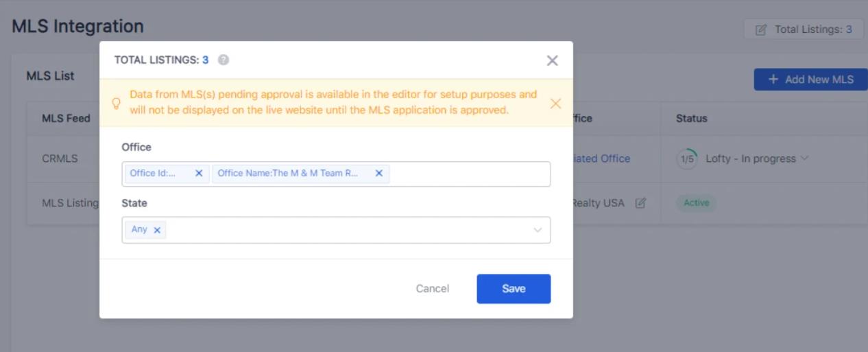
Task: Click the Add New MLS button
Action: [x=810, y=80]
